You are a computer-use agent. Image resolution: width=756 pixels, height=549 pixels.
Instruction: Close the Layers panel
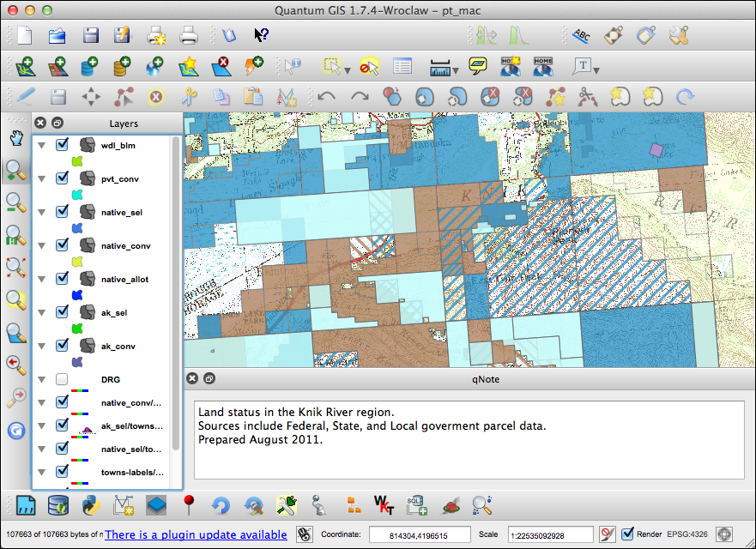40,123
